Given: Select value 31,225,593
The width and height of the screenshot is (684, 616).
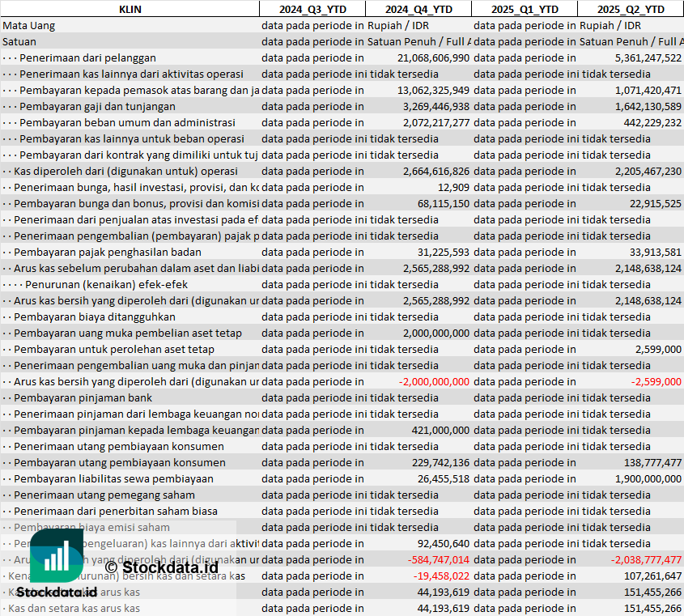Looking at the screenshot, I should click(444, 252).
